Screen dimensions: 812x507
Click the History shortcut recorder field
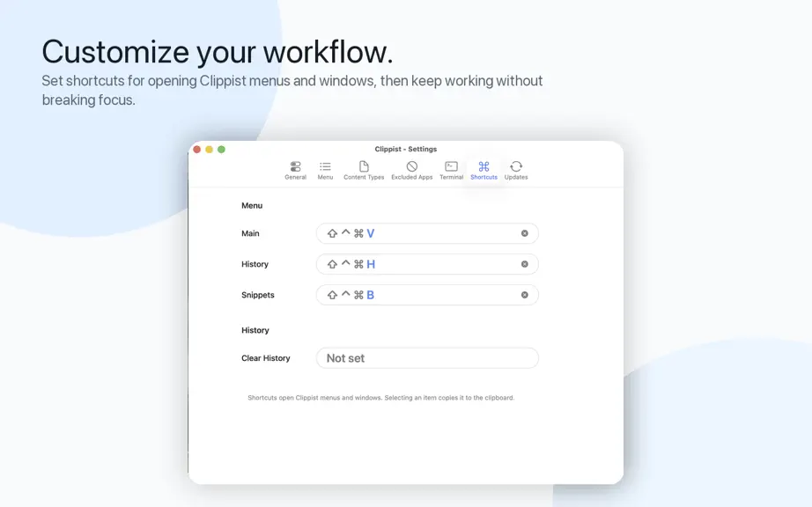427,264
